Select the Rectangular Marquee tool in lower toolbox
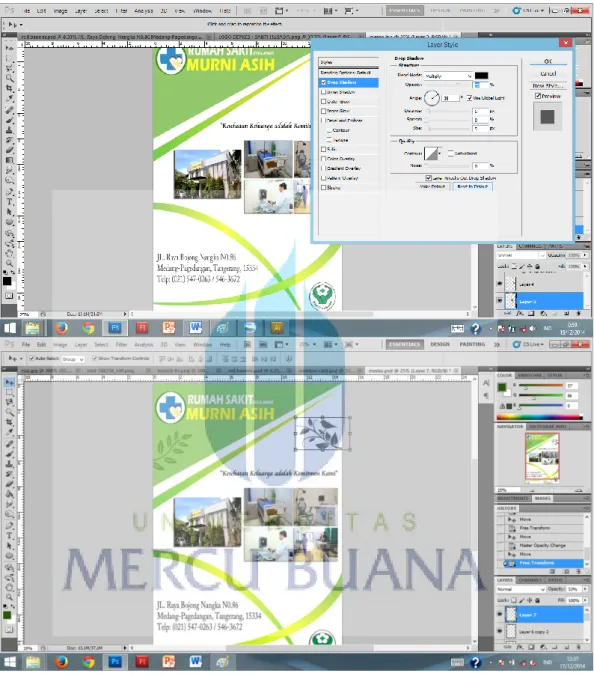The height and width of the screenshot is (676, 594). pos(9,392)
